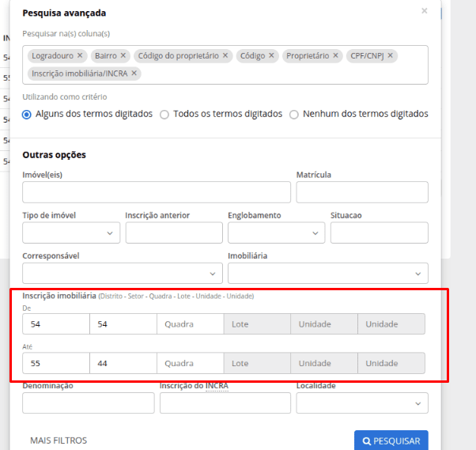
Task: Open the Corresponsável dropdown
Action: (x=123, y=273)
